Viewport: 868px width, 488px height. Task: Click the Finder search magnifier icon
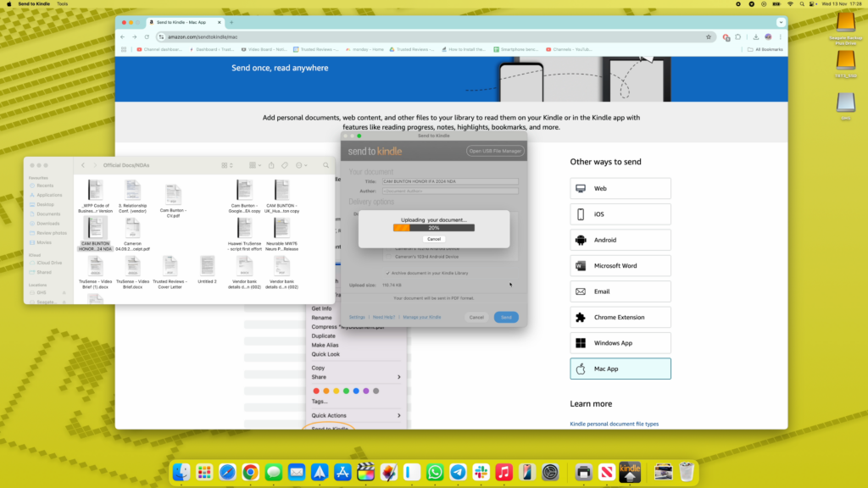326,165
